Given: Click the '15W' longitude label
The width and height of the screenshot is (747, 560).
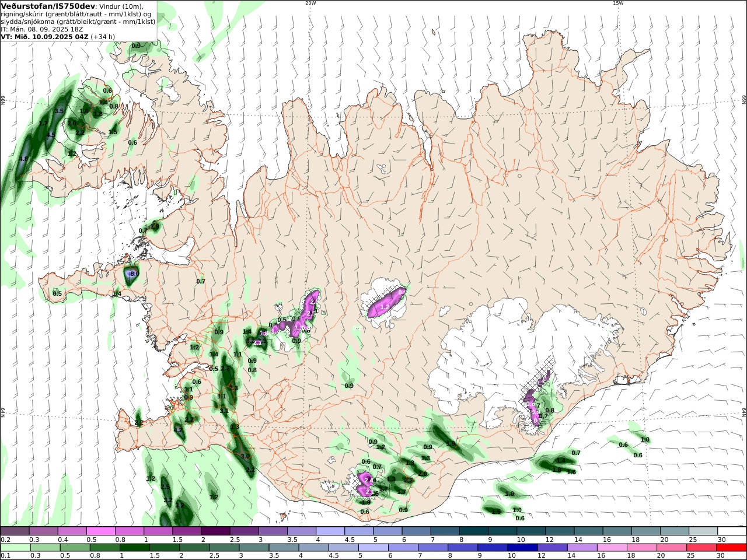Looking at the screenshot, I should click(618, 3).
